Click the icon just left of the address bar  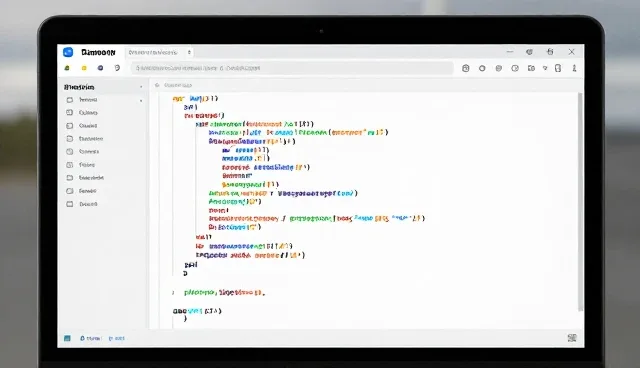tap(117, 68)
